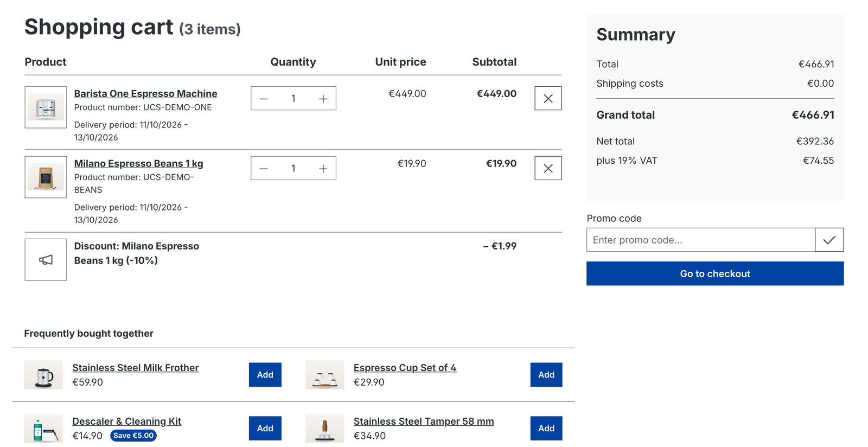
Task: Add Espresso Cup Set of 4
Action: pyautogui.click(x=546, y=375)
